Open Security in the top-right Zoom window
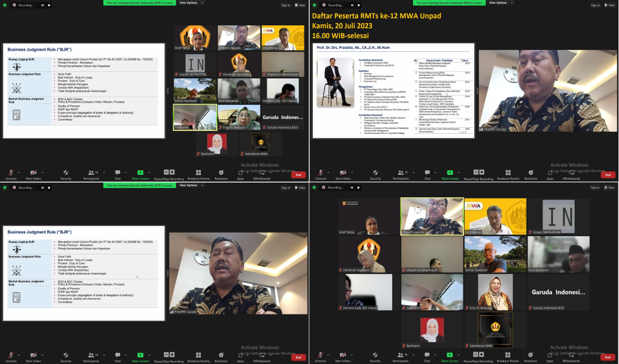The height and width of the screenshot is (364, 619). 375,174
